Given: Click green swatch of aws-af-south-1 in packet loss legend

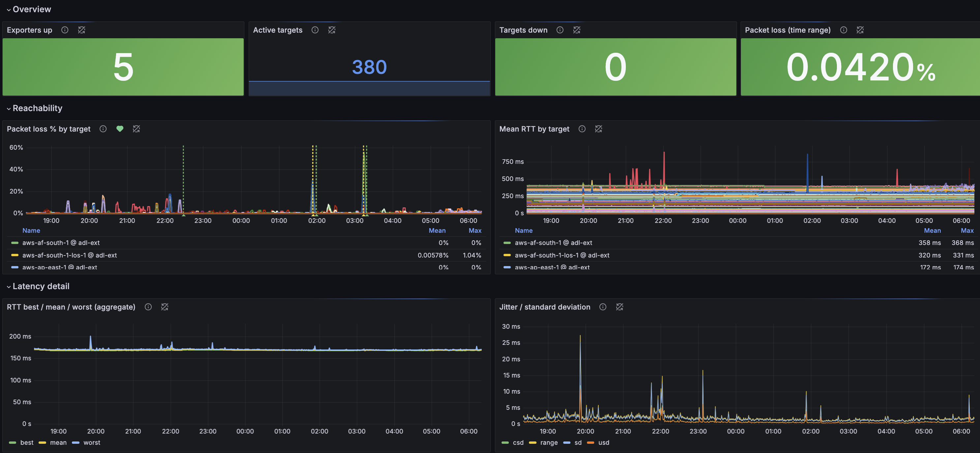Looking at the screenshot, I should (15, 243).
